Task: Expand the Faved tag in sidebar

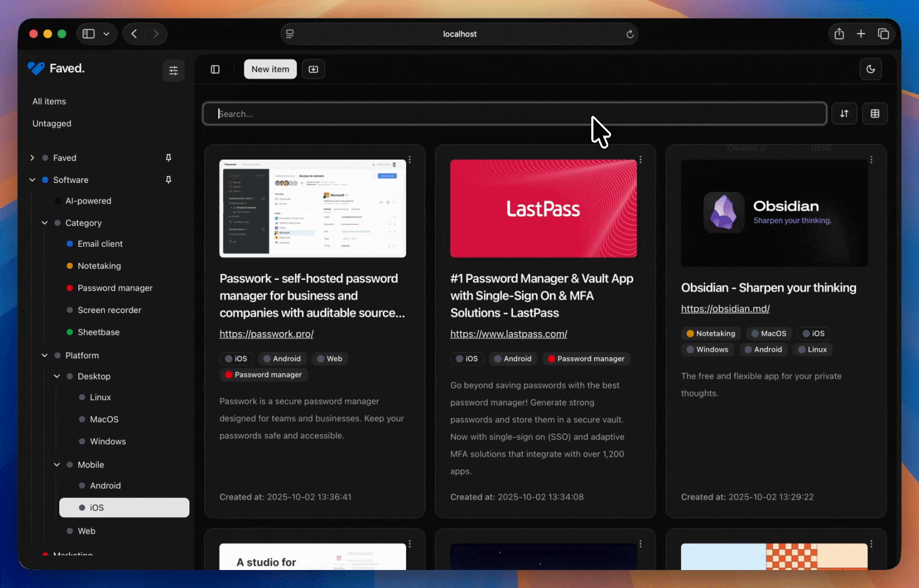Action: [x=32, y=158]
